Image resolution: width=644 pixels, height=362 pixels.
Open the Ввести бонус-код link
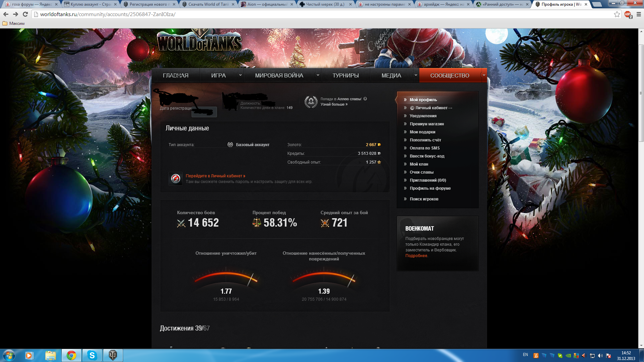click(427, 156)
